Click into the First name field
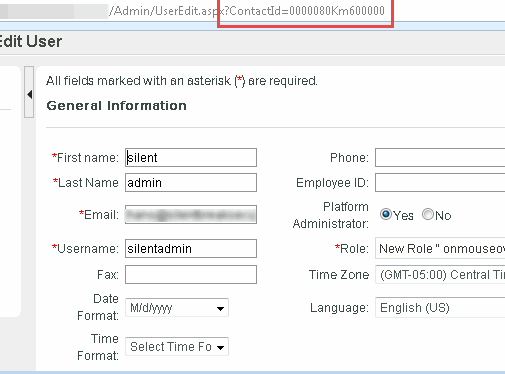 coord(191,158)
